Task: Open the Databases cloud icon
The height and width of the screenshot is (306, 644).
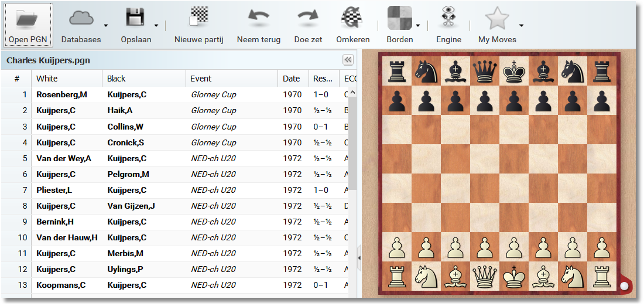Action: coord(81,19)
